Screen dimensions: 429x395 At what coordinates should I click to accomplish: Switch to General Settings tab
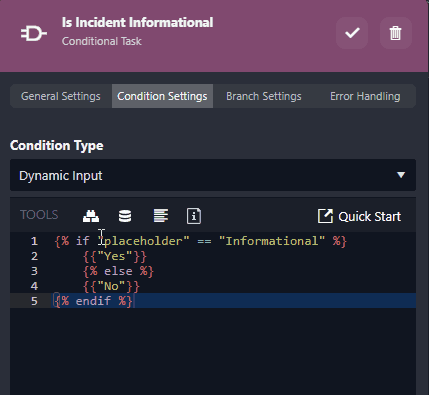pyautogui.click(x=61, y=96)
